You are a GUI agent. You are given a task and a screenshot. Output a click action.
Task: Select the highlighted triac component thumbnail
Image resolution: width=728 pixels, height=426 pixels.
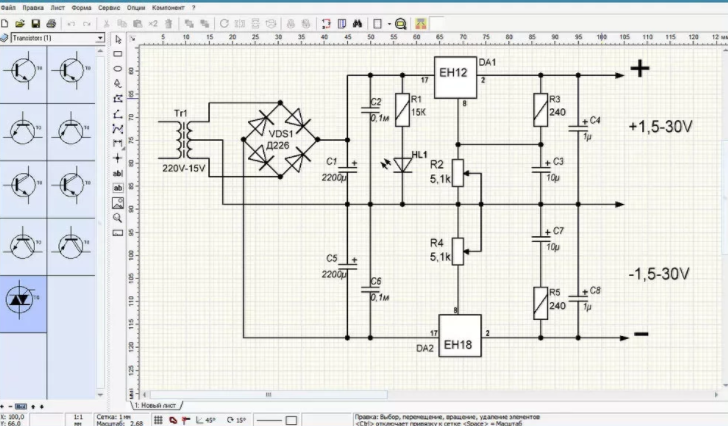[x=23, y=303]
